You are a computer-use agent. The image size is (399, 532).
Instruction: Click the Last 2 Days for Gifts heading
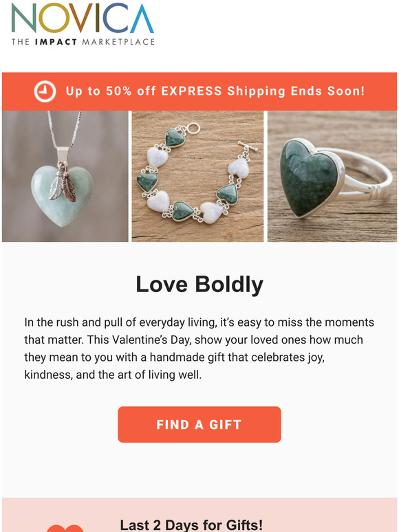(191, 525)
